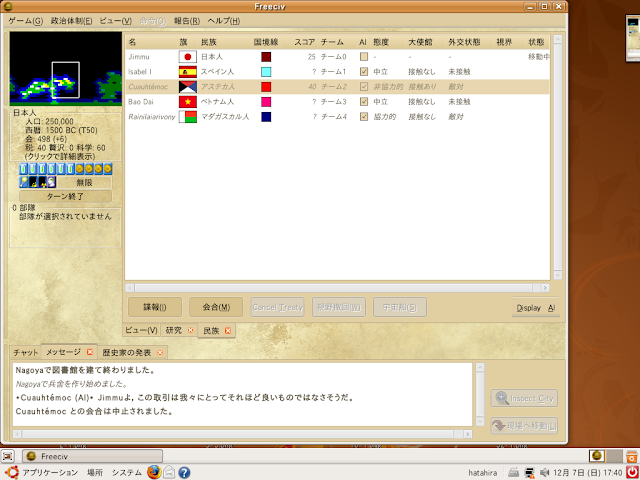Click the nuclear winter indicator icon
The image size is (640, 480).
pos(42,182)
